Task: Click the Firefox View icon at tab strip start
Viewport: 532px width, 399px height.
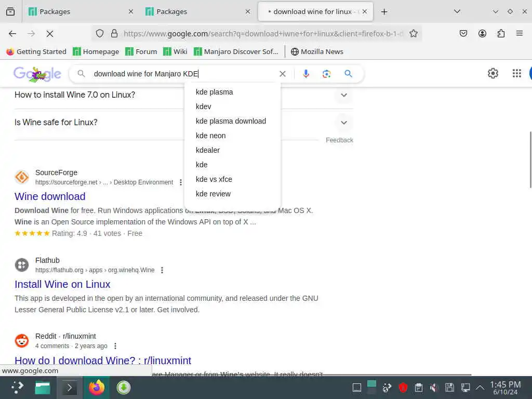Action: pos(10,11)
